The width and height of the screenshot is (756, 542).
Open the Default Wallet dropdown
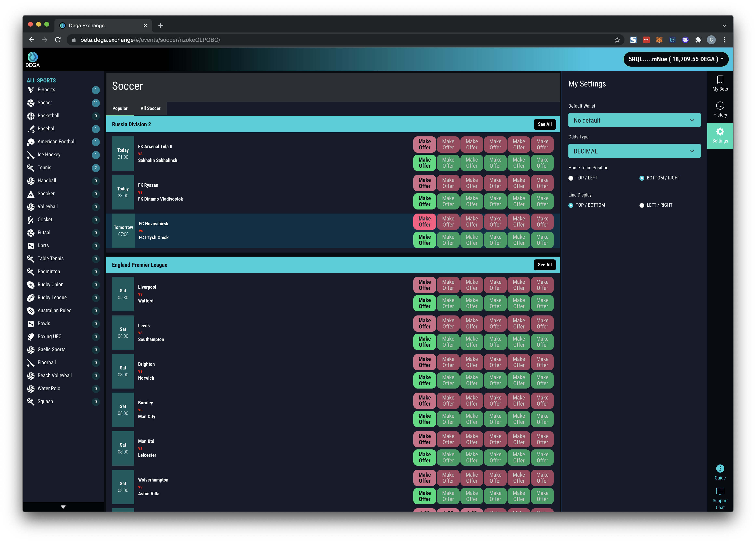coord(634,120)
